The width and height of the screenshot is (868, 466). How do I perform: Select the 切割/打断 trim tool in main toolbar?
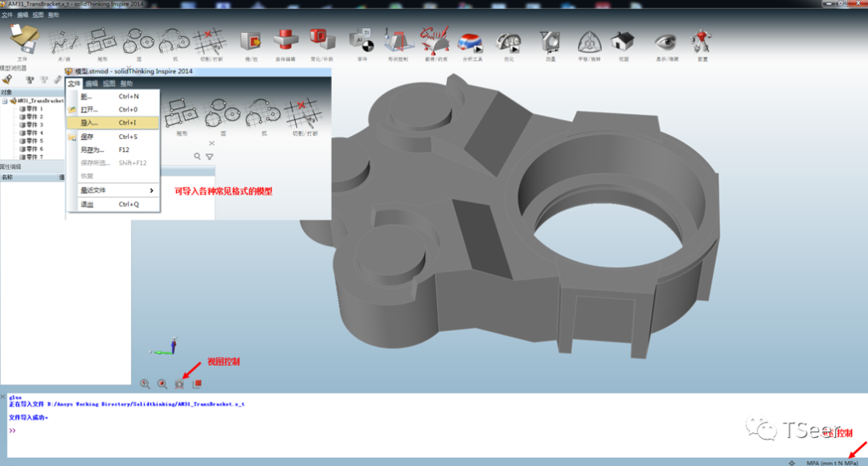pyautogui.click(x=211, y=42)
